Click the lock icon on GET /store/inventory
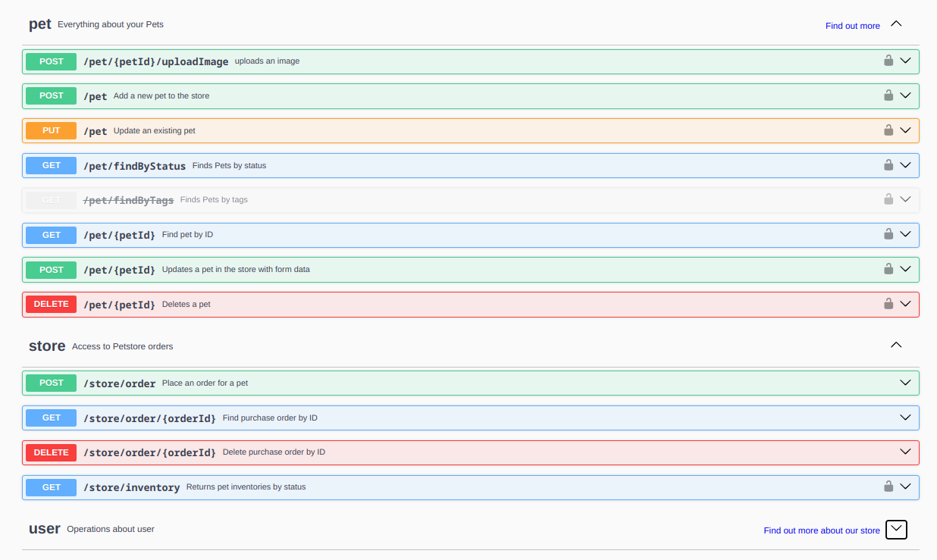This screenshot has width=937, height=560. [x=888, y=486]
